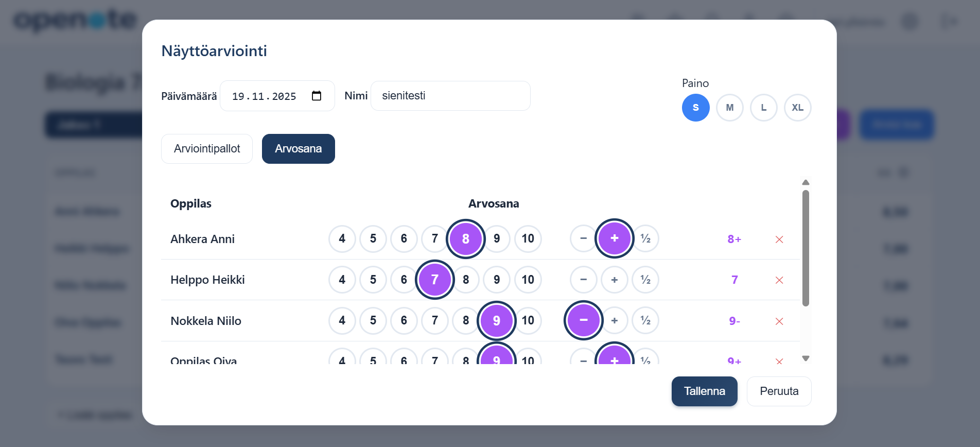980x447 pixels.
Task: Add half modifier to Nokkela Niilo's grade
Action: (645, 321)
